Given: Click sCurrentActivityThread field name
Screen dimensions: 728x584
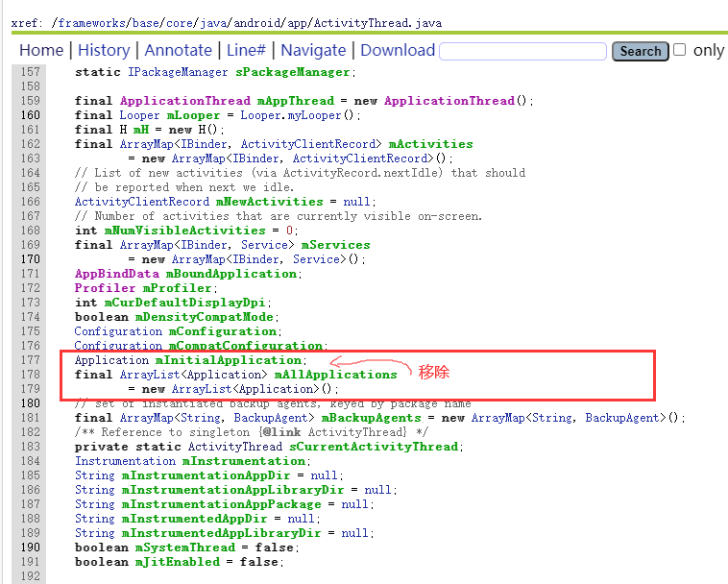Looking at the screenshot, I should pos(374,446).
